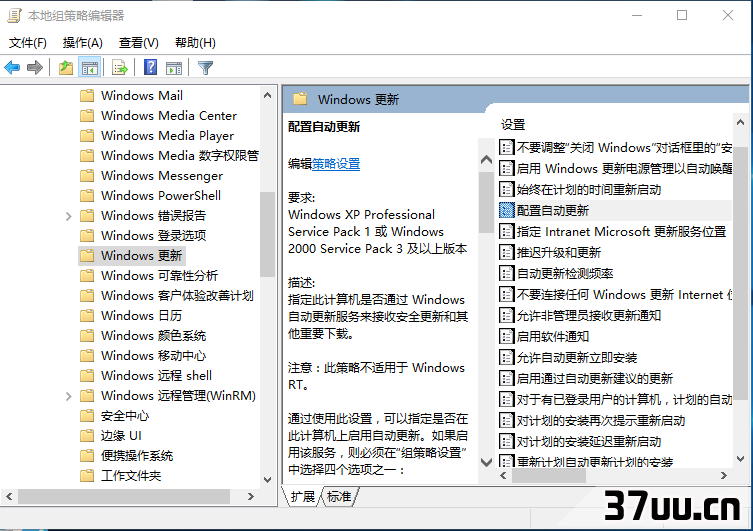Click the 工作文件夹 folder icon

[87, 475]
